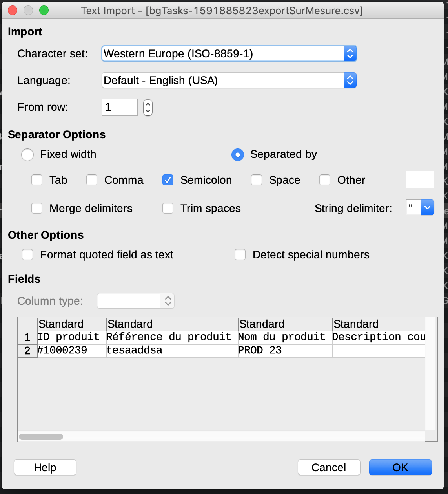Select the Separated by radio button
The height and width of the screenshot is (494, 448).
coord(238,155)
